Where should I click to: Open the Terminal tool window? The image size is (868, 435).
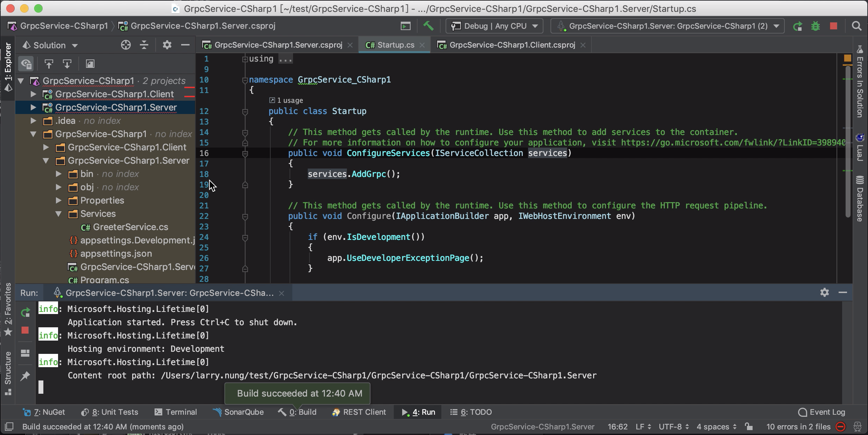coord(176,412)
